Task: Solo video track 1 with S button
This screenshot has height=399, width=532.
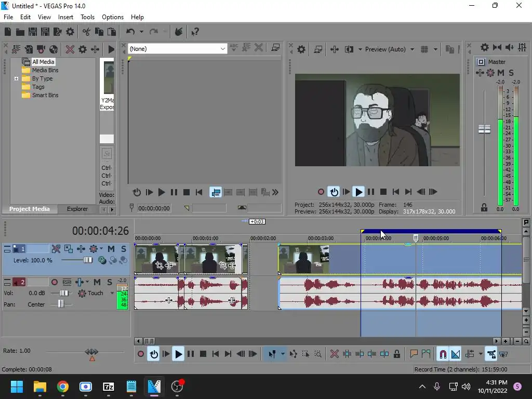Action: tap(124, 249)
